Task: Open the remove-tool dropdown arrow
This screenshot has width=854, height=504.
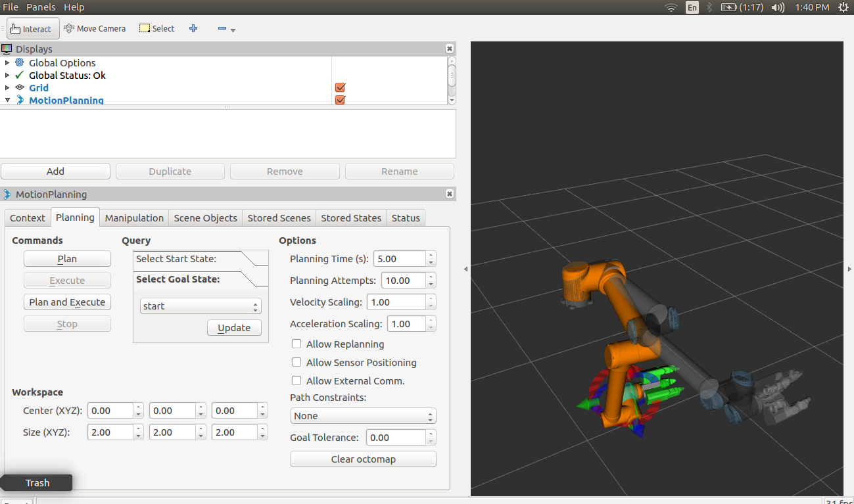Action: [x=233, y=30]
